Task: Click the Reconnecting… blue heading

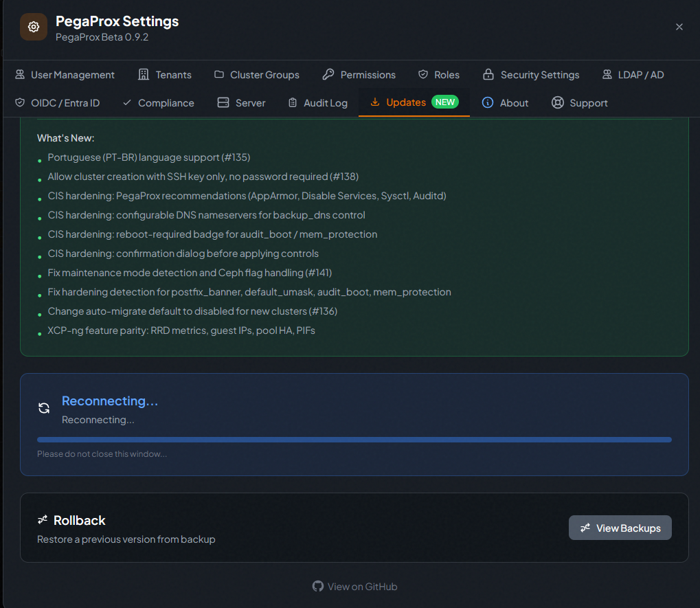Action: click(x=110, y=401)
